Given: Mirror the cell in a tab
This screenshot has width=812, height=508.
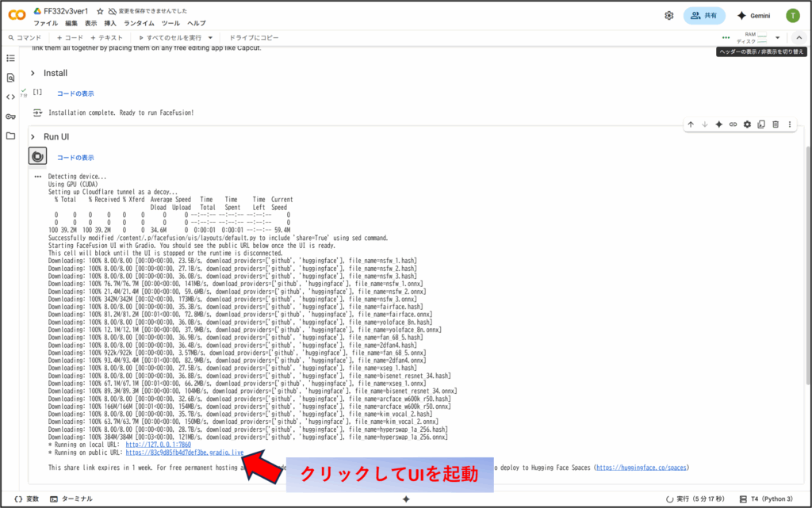Looking at the screenshot, I should tap(761, 124).
